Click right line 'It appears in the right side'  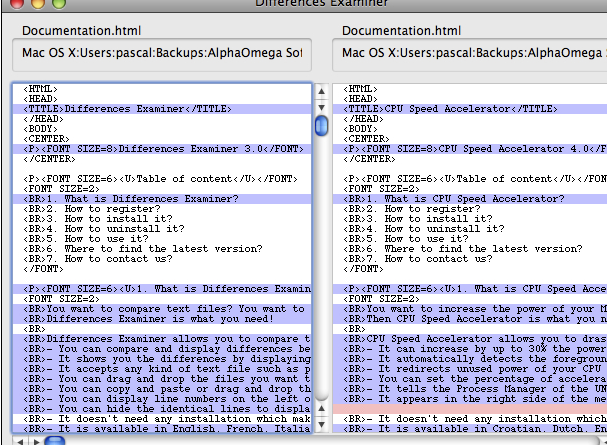(x=470, y=399)
